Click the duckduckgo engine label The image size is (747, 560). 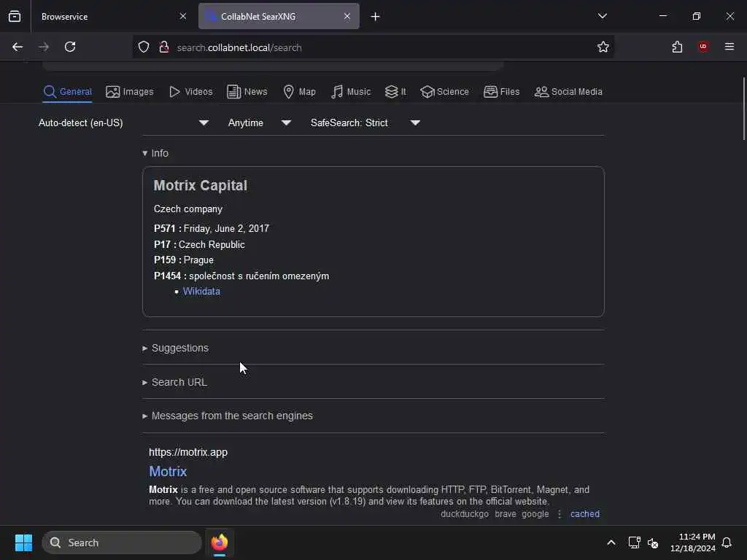(465, 514)
